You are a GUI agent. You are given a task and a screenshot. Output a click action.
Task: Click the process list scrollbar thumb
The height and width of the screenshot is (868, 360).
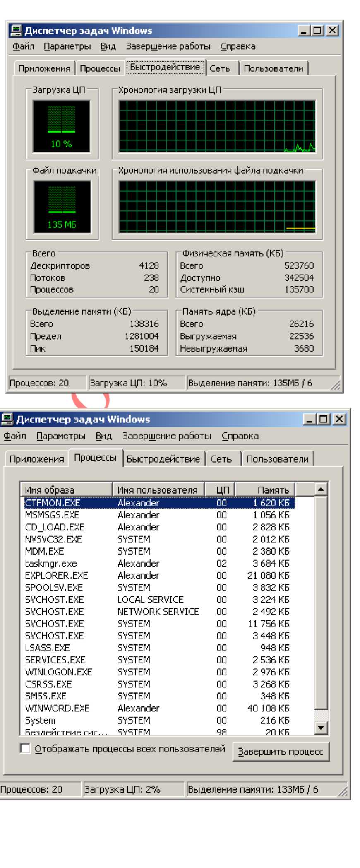pyautogui.click(x=321, y=603)
